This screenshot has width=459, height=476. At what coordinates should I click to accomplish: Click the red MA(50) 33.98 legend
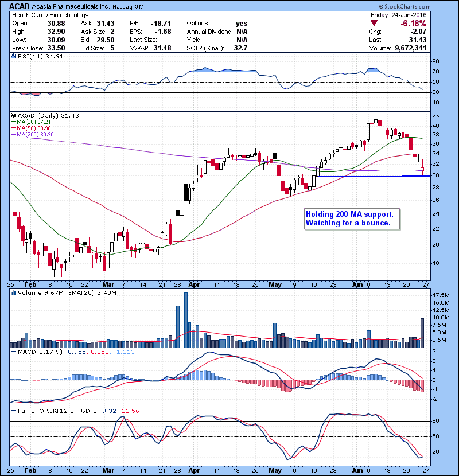tap(31, 128)
